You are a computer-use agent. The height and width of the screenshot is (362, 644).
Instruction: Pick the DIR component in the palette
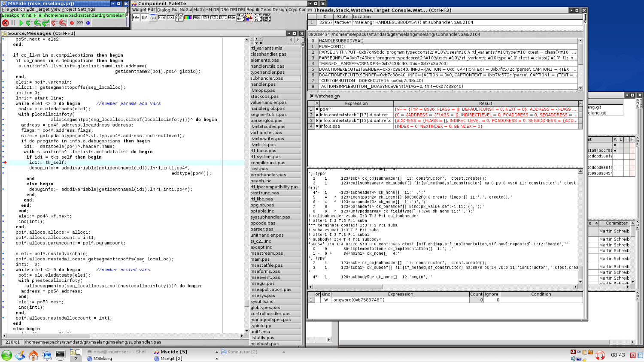pyautogui.click(x=145, y=18)
